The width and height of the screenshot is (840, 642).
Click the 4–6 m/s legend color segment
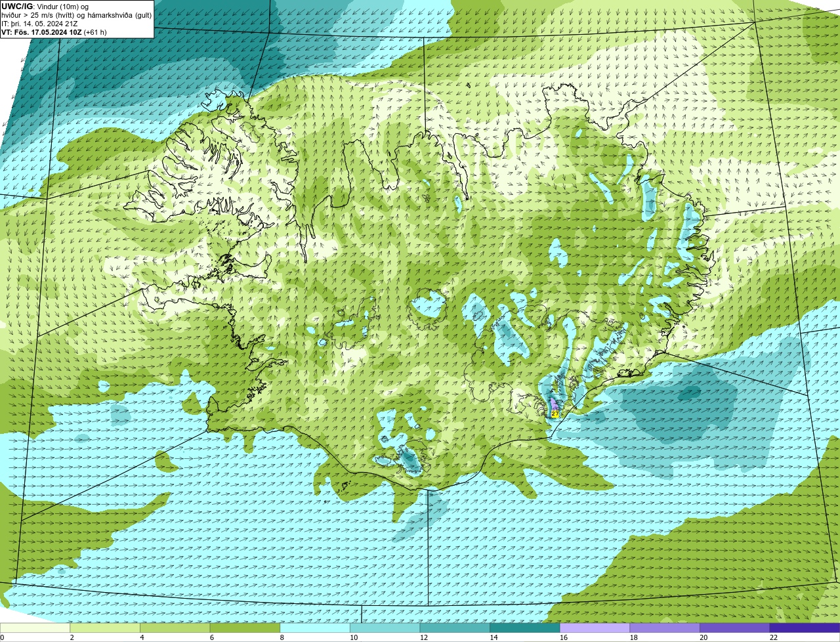pos(175,628)
